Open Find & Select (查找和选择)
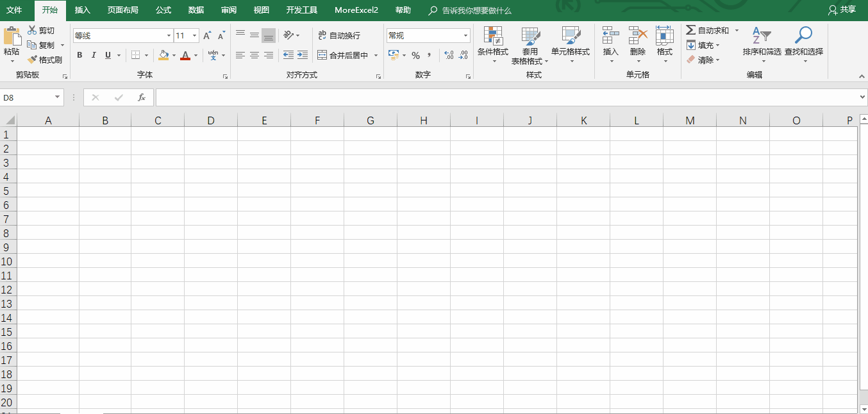Screen dimensions: 868x414 [x=803, y=45]
